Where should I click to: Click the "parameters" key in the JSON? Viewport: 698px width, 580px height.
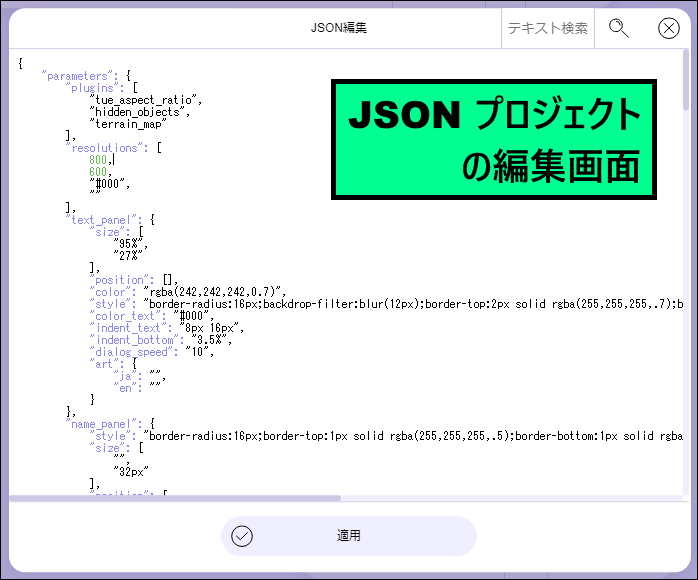pos(79,76)
